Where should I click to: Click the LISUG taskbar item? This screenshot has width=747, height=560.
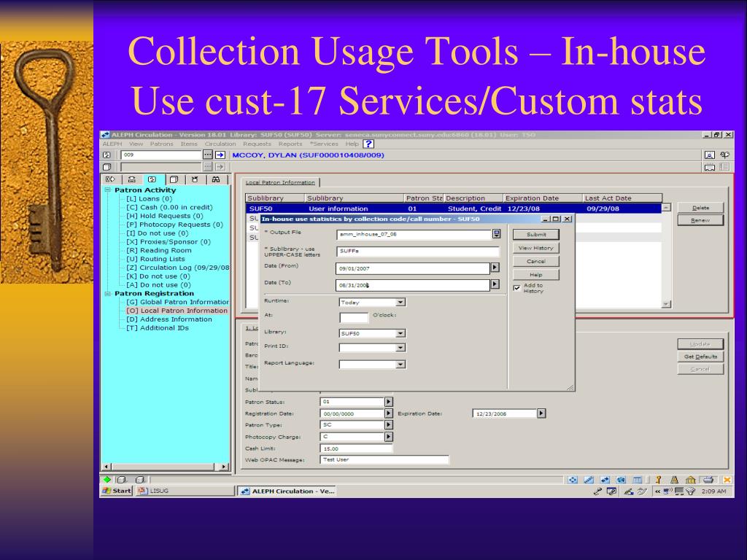185,491
